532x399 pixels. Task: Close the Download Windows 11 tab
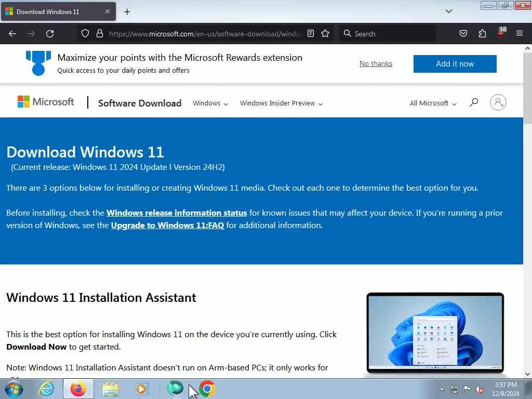tap(107, 11)
